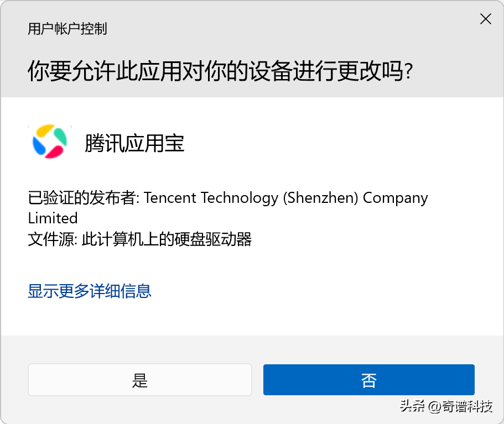Click the 文件源 label

coord(53,239)
